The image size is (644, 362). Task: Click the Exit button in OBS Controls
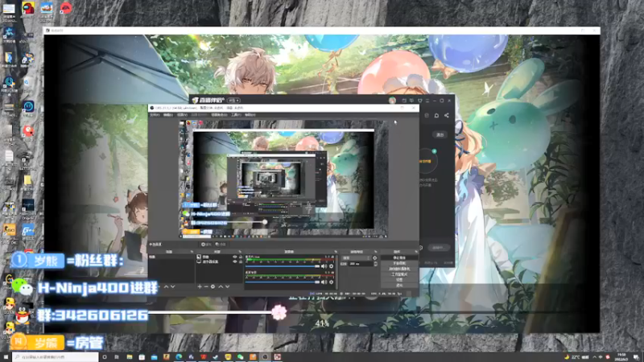point(399,286)
